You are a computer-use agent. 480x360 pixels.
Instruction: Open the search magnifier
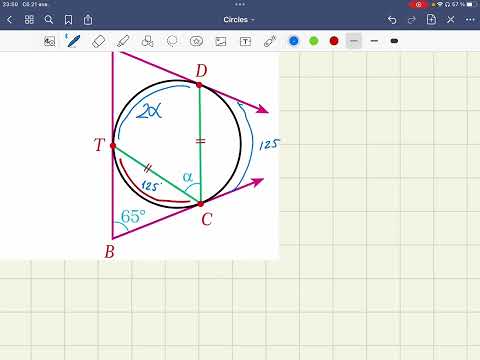[x=49, y=20]
